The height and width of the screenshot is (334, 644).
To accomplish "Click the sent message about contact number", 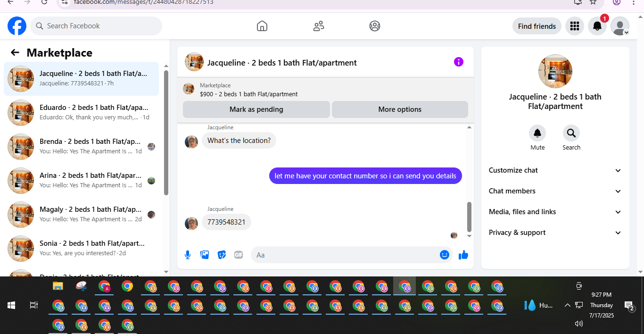I will 365,176.
